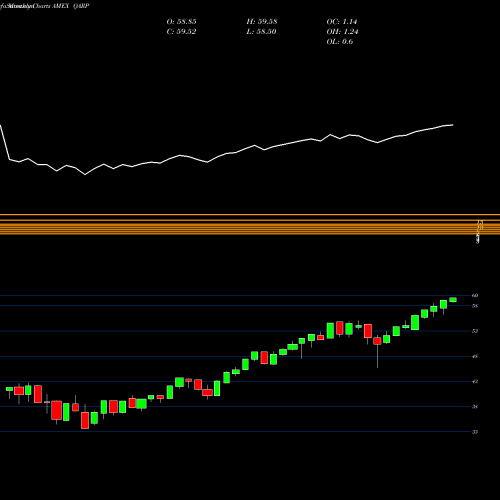Click the AMEX exchange label in header
Image resolution: width=500 pixels, height=500 pixels.
(x=60, y=6)
